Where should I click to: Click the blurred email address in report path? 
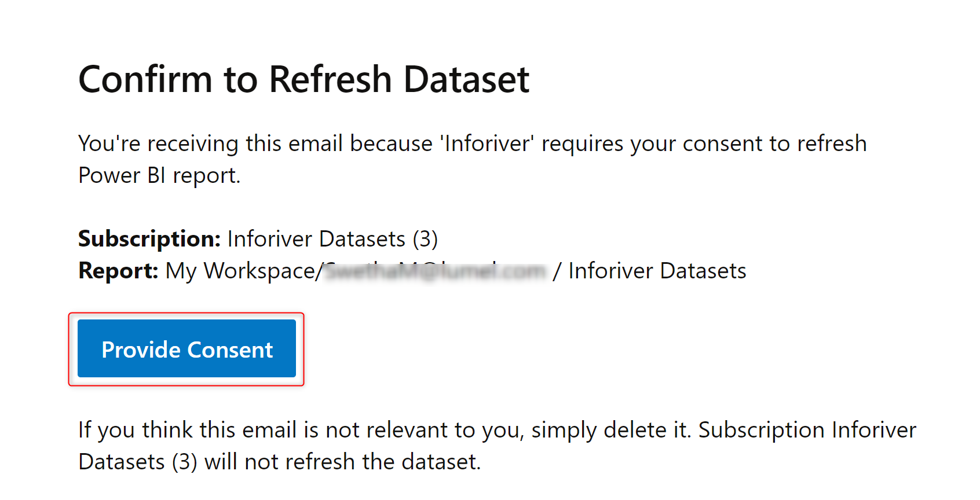click(x=435, y=271)
